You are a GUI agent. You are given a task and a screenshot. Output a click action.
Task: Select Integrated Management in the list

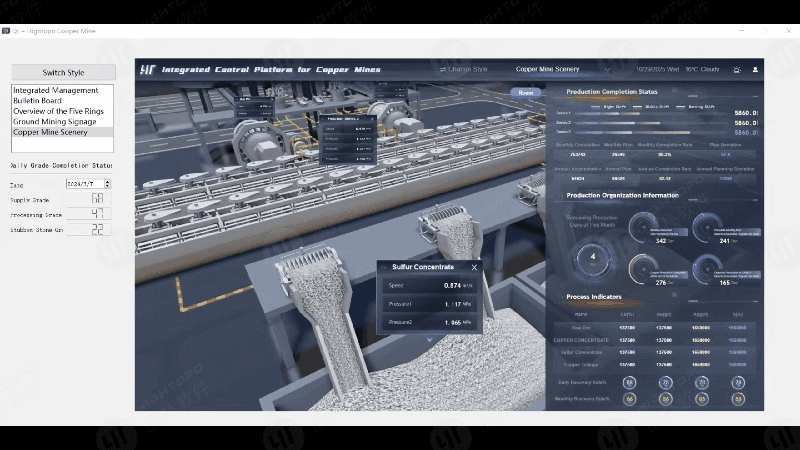[x=56, y=91]
